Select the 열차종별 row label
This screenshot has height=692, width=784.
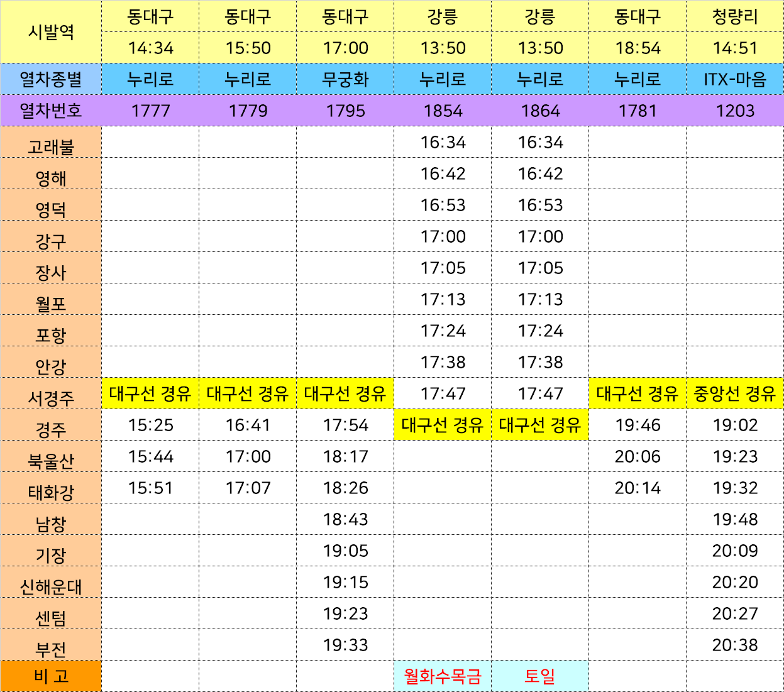tap(51, 79)
